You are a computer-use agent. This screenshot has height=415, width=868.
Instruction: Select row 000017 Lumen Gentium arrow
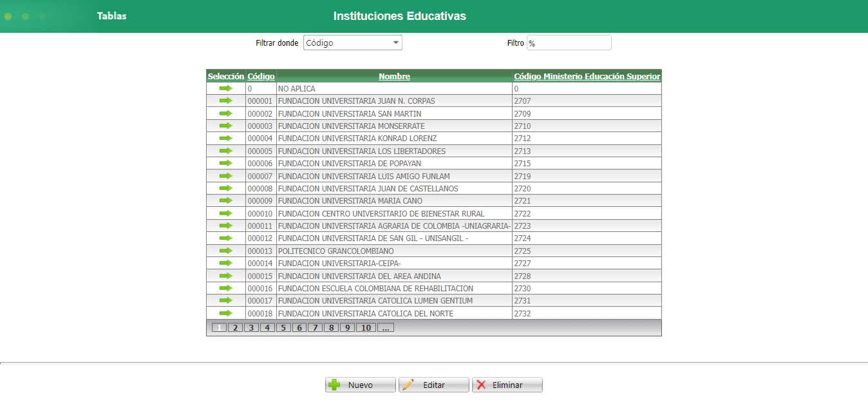pos(225,300)
